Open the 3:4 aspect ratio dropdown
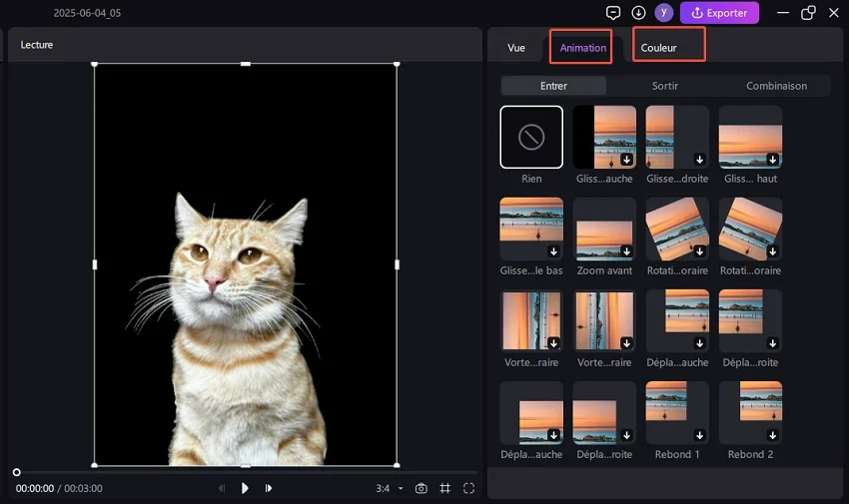This screenshot has height=504, width=849. 390,488
